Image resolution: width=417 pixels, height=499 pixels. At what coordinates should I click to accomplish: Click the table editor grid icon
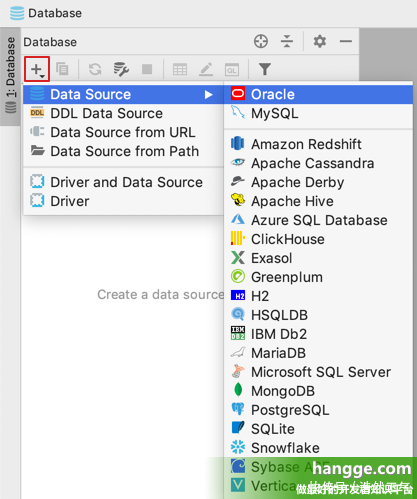(180, 70)
